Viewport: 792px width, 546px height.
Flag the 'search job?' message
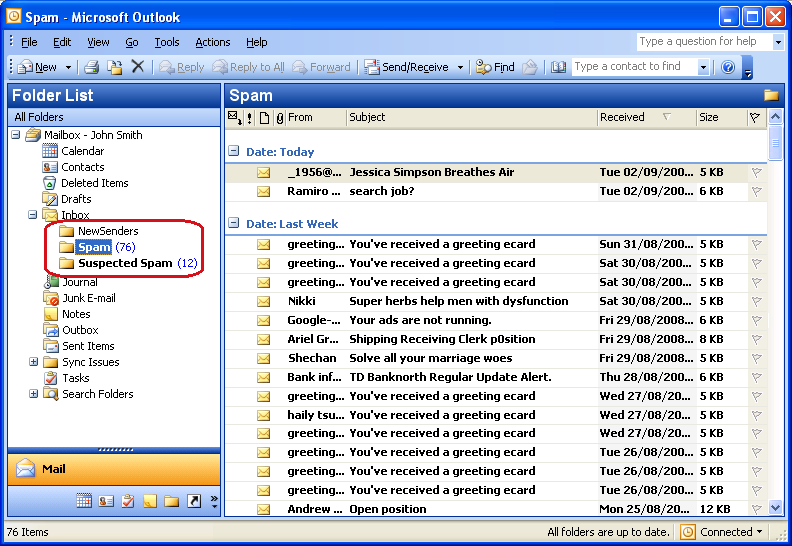pos(756,191)
